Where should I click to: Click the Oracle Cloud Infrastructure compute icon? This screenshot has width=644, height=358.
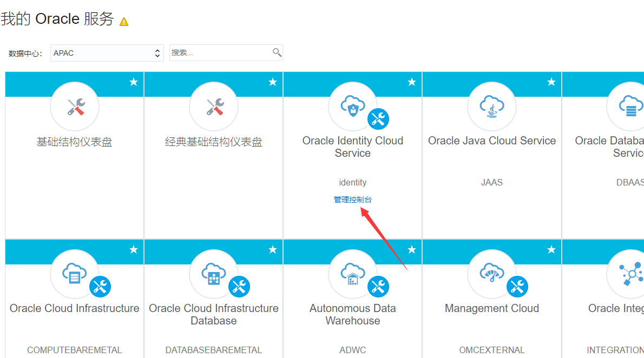pos(74,274)
